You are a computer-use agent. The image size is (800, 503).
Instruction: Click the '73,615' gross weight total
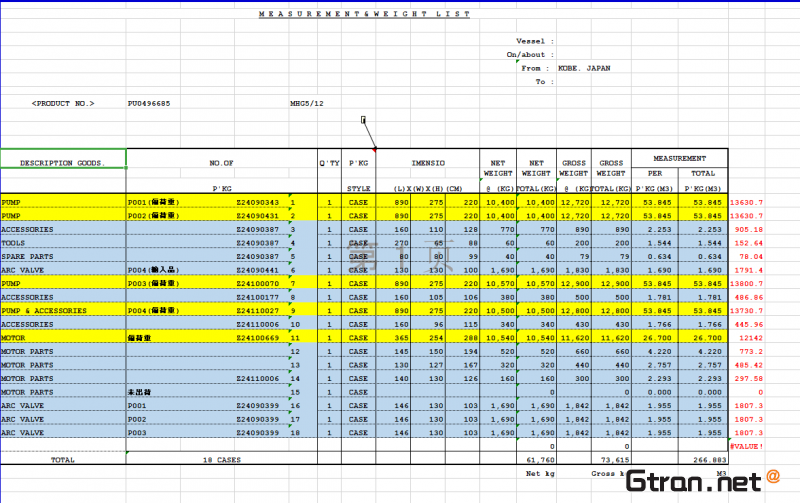coord(615,460)
